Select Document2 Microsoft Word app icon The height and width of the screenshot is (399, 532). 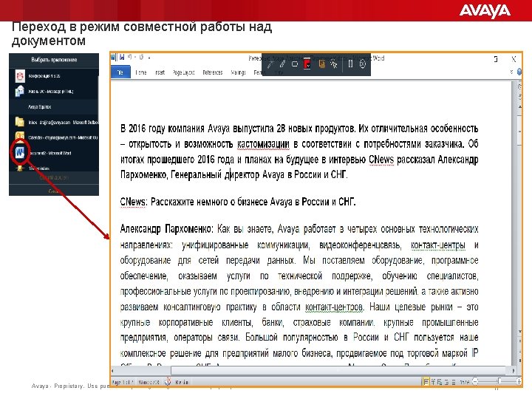click(x=20, y=153)
